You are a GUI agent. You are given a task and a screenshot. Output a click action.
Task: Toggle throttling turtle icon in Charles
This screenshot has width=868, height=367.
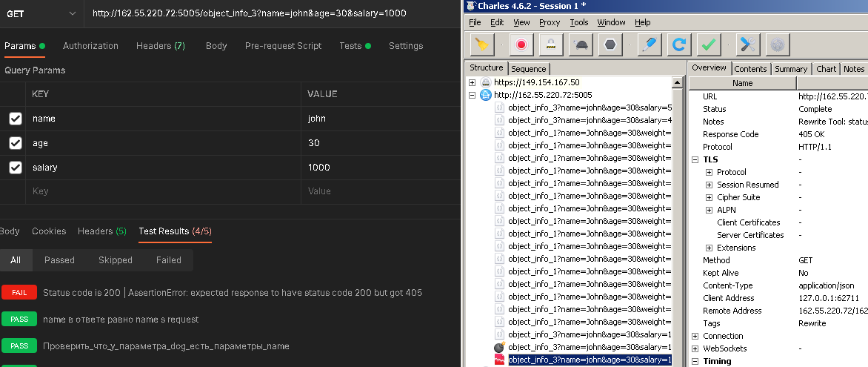pyautogui.click(x=581, y=45)
